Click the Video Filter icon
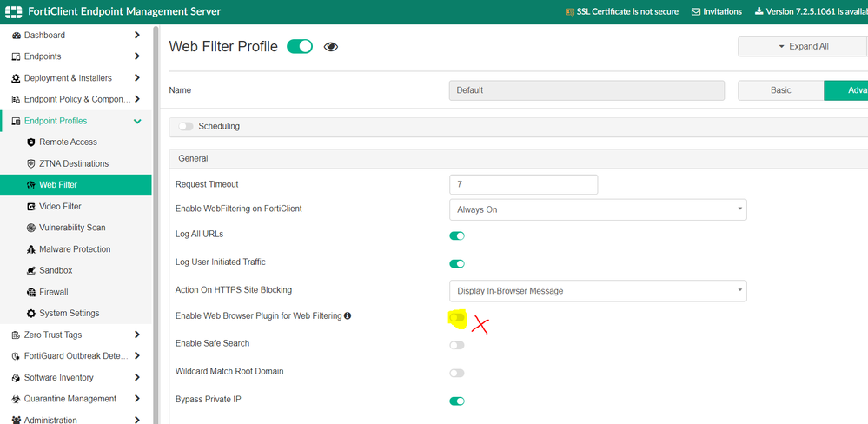Viewport: 868px width, 424px height. [x=31, y=207]
